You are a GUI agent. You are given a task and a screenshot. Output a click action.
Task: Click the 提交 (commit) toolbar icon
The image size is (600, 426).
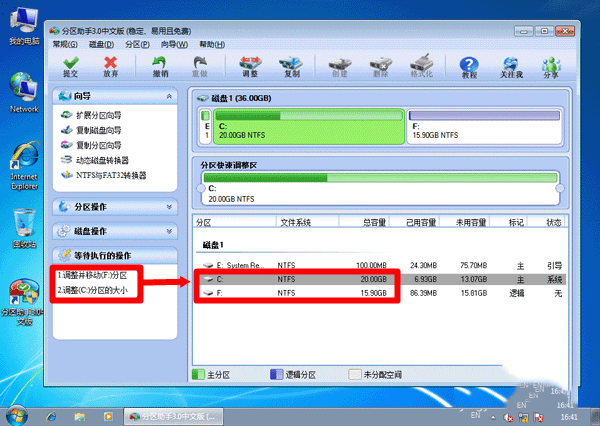click(x=71, y=67)
